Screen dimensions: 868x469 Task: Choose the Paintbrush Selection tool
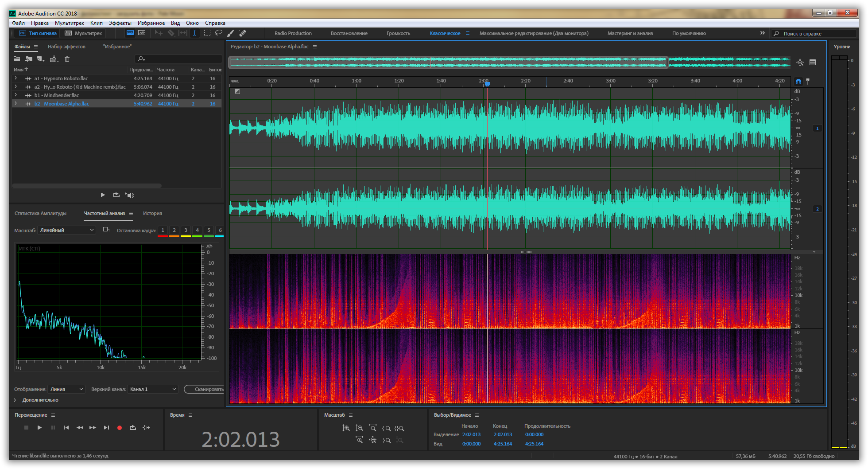[x=230, y=33]
